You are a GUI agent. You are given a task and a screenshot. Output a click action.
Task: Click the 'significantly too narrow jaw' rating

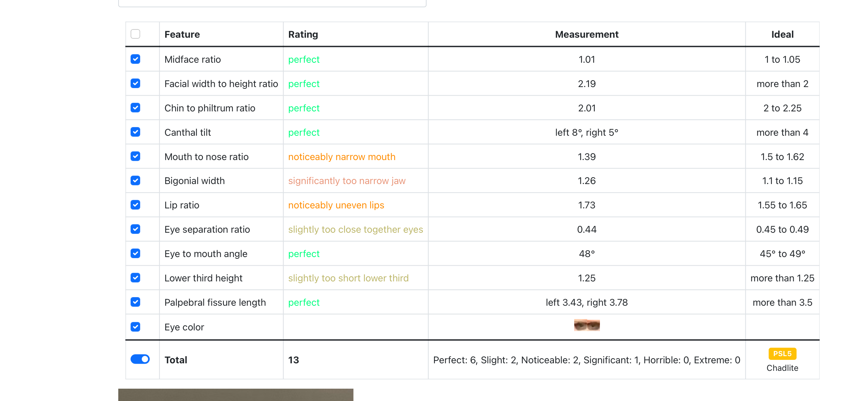pyautogui.click(x=347, y=181)
